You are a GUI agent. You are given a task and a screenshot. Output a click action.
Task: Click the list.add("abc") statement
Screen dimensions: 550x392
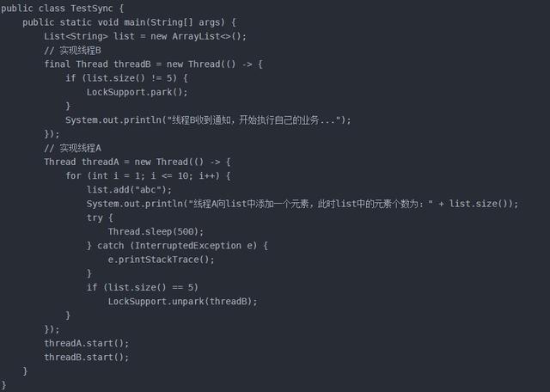pyautogui.click(x=129, y=190)
